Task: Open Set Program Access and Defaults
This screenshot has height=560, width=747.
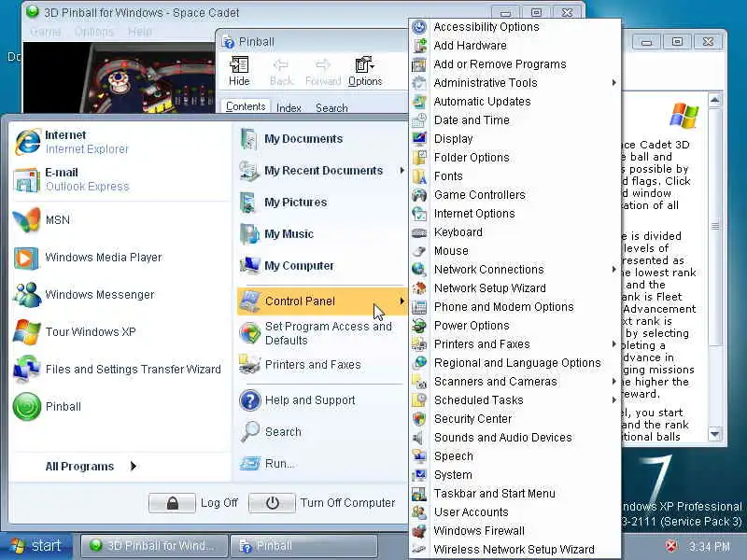Action: (322, 333)
